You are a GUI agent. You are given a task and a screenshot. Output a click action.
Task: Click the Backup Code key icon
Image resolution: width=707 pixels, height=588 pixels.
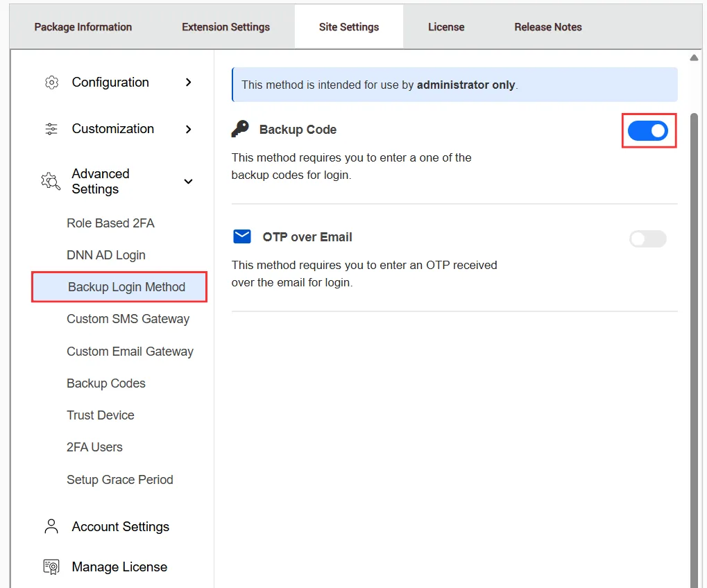tap(242, 129)
